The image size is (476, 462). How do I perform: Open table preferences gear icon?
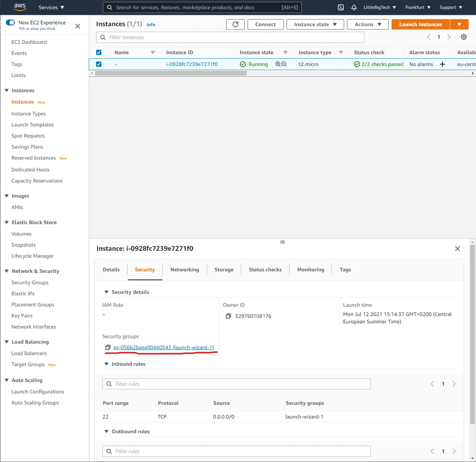(464, 37)
